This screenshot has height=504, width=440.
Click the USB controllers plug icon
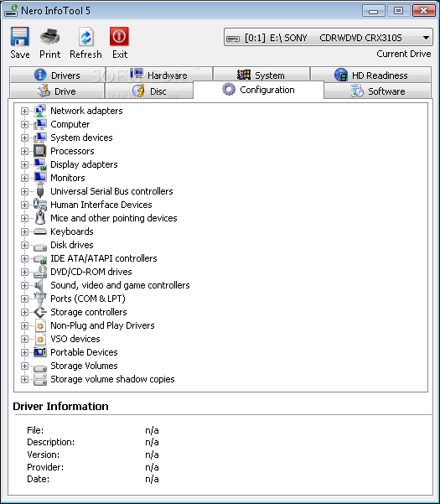(x=40, y=191)
